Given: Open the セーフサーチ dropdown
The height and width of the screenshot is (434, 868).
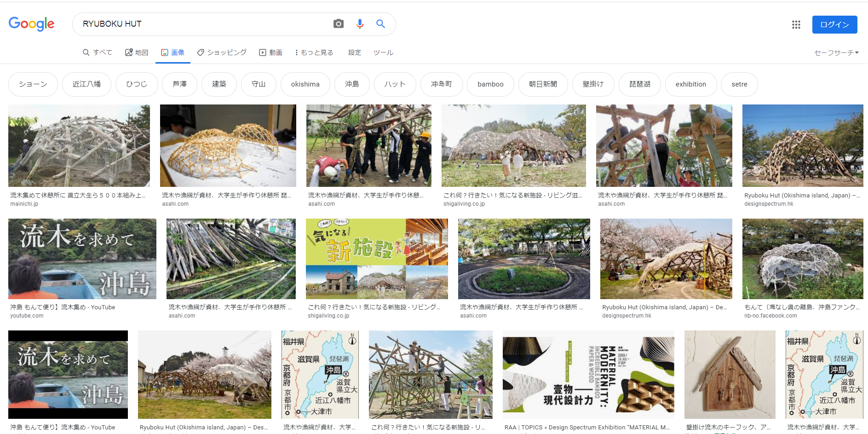Looking at the screenshot, I should [836, 53].
